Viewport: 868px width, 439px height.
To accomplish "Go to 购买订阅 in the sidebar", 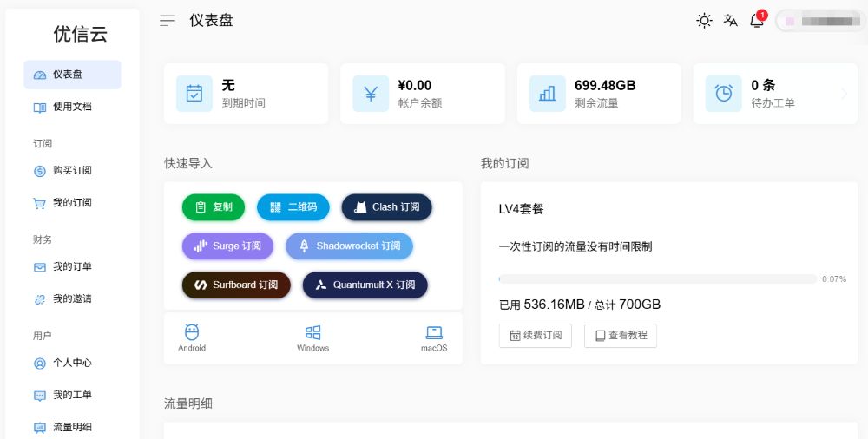I will point(73,171).
